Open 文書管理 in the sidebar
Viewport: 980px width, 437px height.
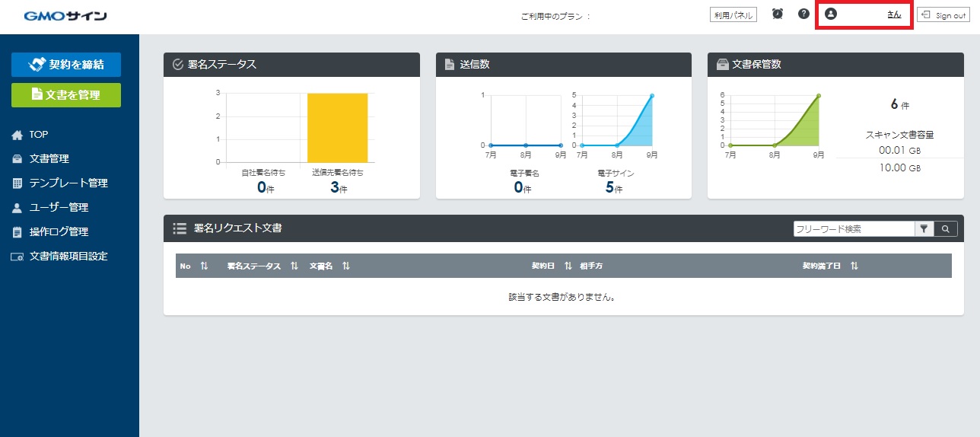tap(49, 159)
